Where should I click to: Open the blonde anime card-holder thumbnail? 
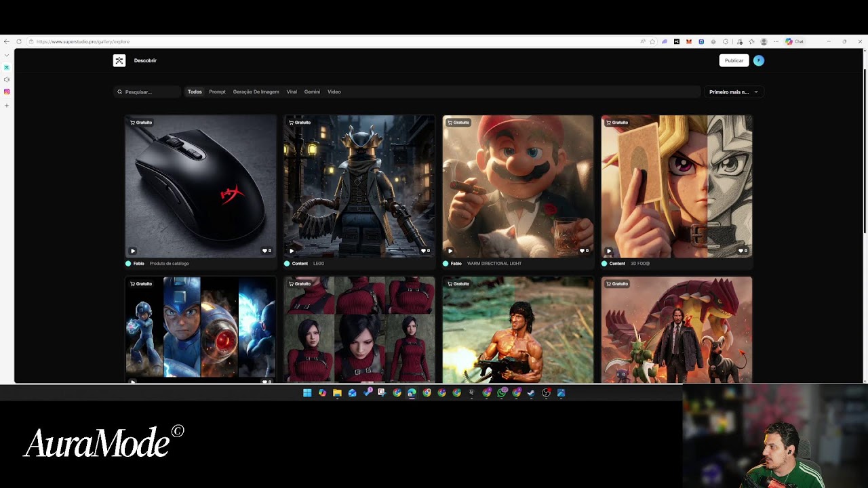click(x=677, y=186)
